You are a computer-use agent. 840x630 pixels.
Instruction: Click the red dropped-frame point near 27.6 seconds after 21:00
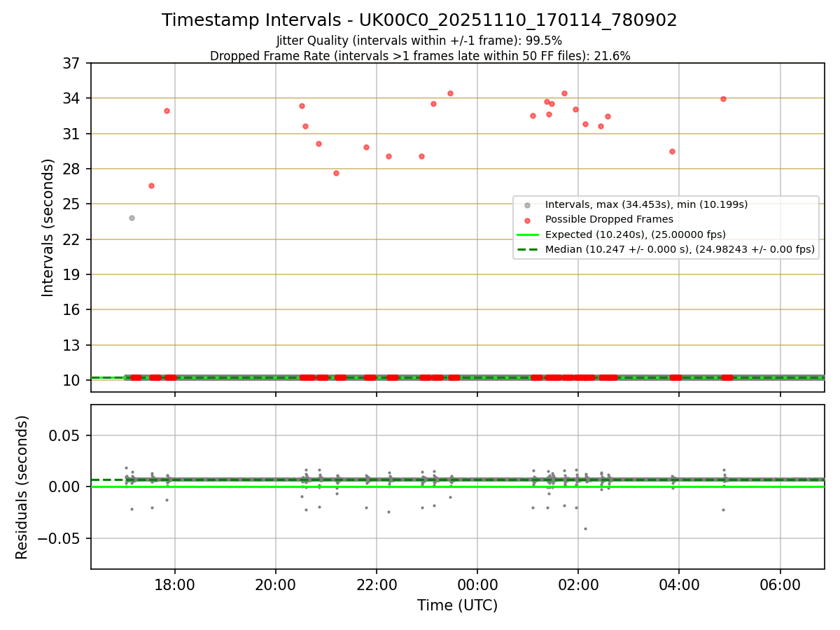pos(336,173)
